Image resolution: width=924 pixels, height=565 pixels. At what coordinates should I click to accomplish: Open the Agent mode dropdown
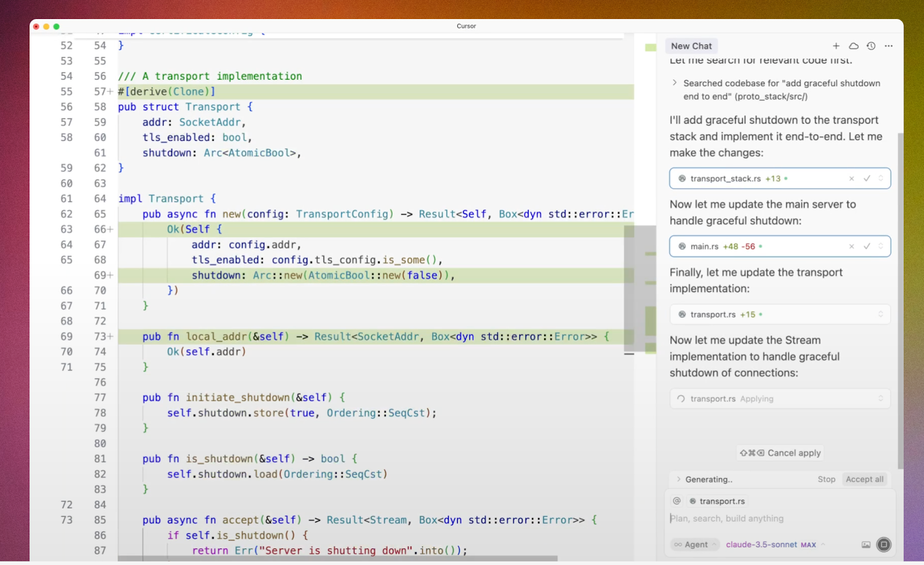click(x=695, y=544)
